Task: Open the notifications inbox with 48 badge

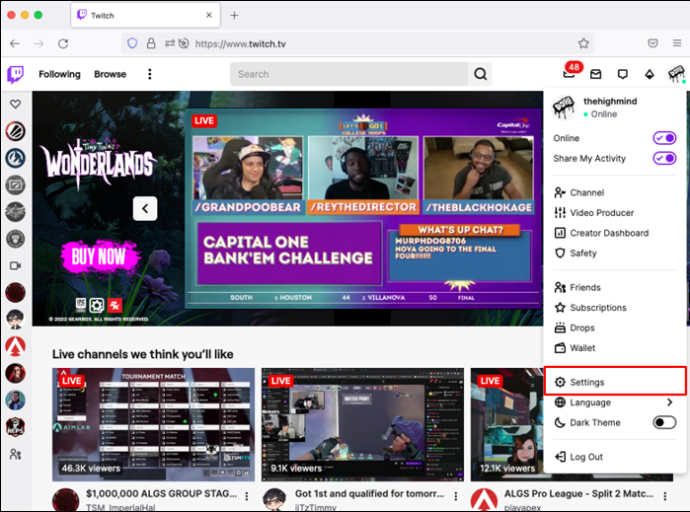Action: click(570, 73)
